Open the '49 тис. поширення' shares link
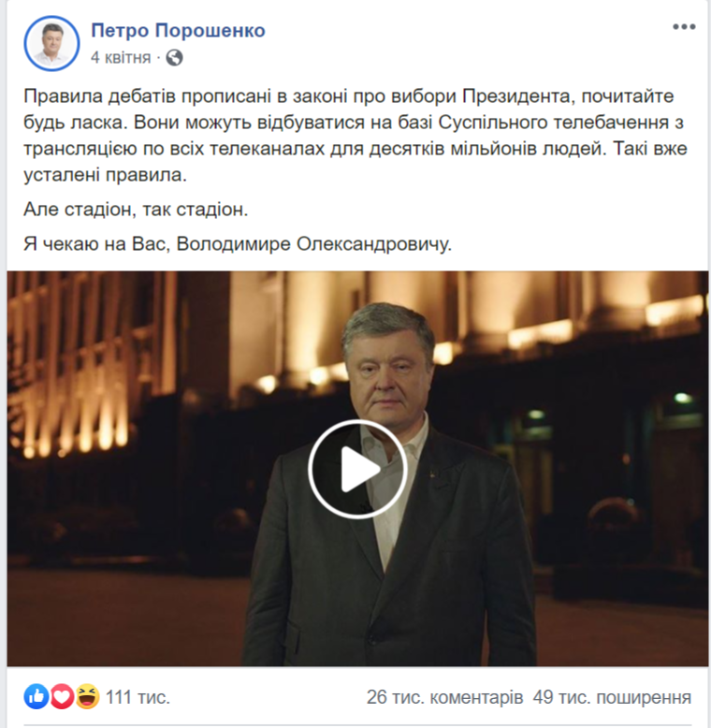This screenshot has width=711, height=728. tap(612, 697)
